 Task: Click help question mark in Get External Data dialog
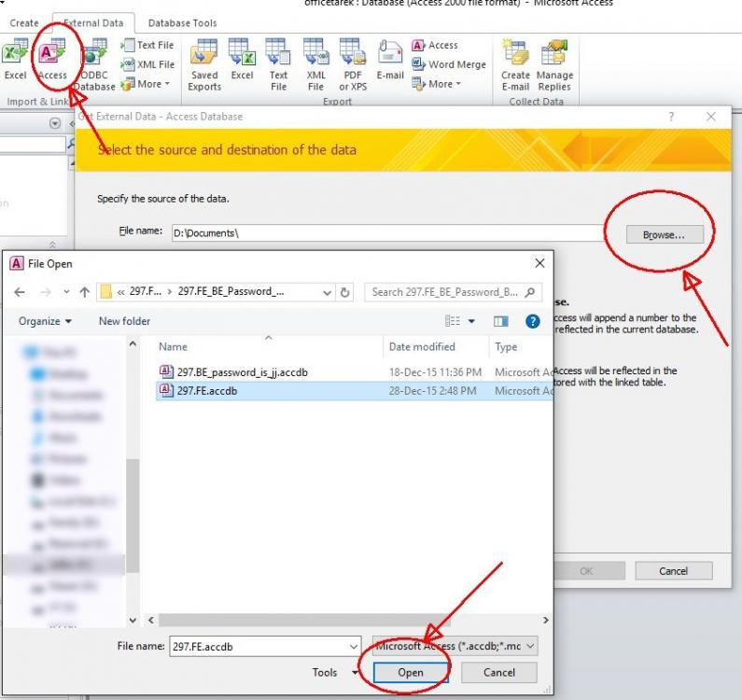point(671,117)
